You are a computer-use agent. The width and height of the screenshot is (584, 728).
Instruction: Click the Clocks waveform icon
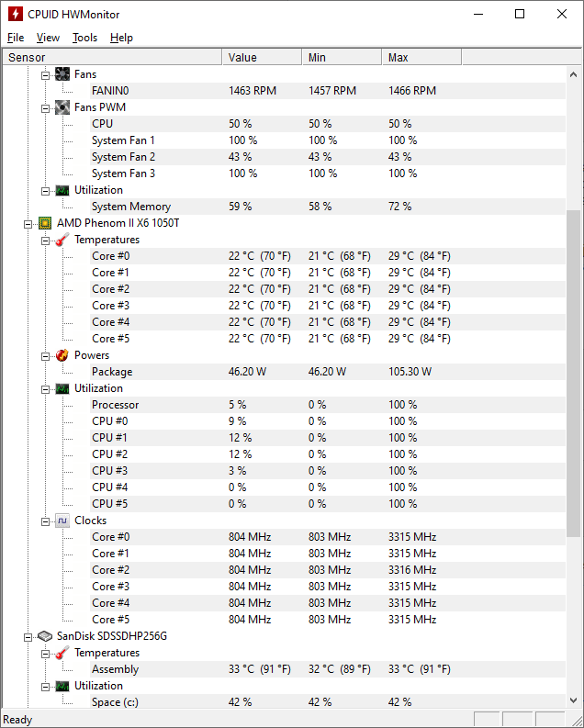[62, 521]
